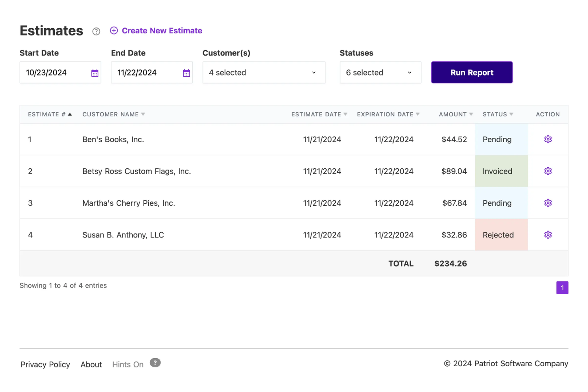Image resolution: width=588 pixels, height=392 pixels.
Task: Toggle the Estimate # sort order
Action: click(49, 114)
